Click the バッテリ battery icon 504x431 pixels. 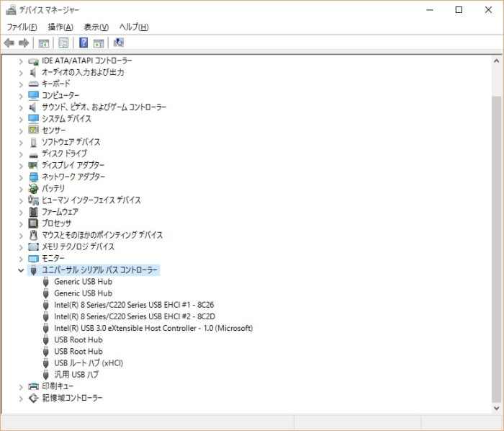(x=33, y=189)
